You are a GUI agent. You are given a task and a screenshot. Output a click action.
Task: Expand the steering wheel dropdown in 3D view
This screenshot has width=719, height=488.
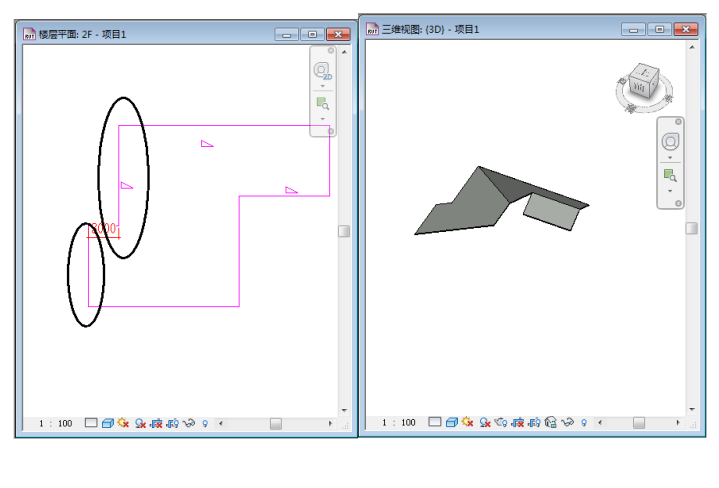(670, 156)
